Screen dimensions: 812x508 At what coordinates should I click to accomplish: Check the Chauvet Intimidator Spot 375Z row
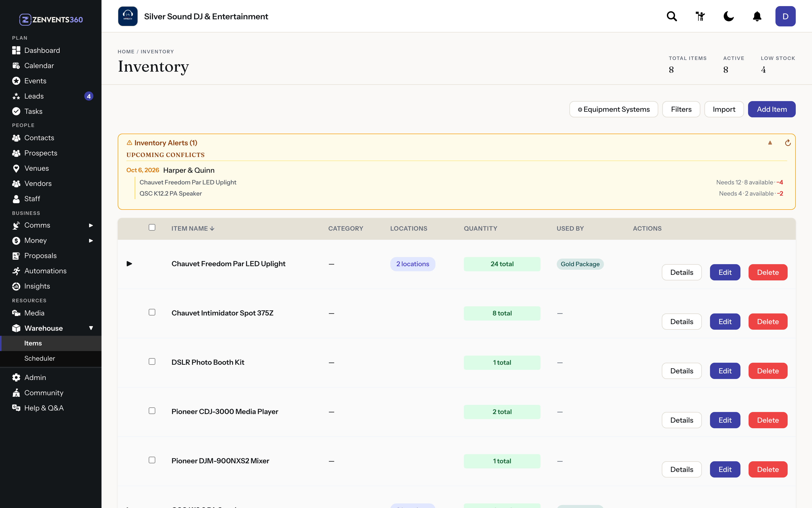pos(152,312)
